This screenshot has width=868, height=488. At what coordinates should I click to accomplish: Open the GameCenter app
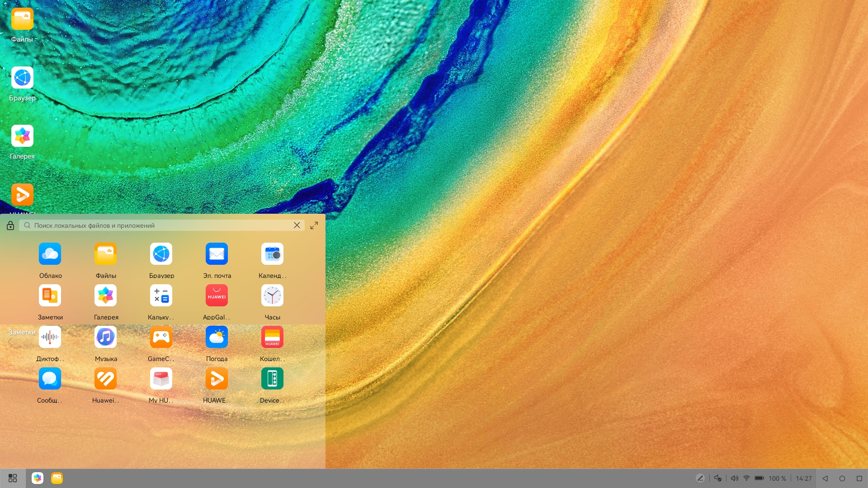pyautogui.click(x=161, y=337)
